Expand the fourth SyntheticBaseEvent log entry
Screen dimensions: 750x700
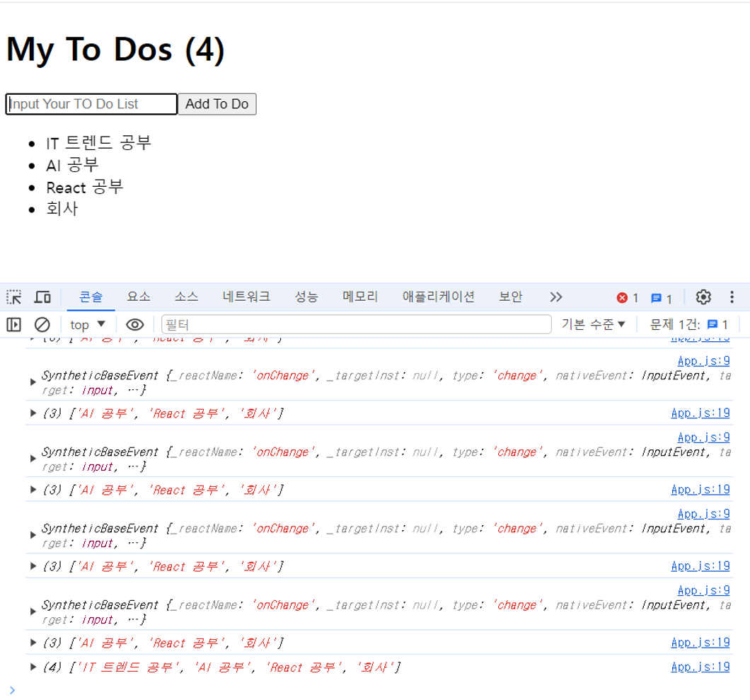pyautogui.click(x=33, y=612)
